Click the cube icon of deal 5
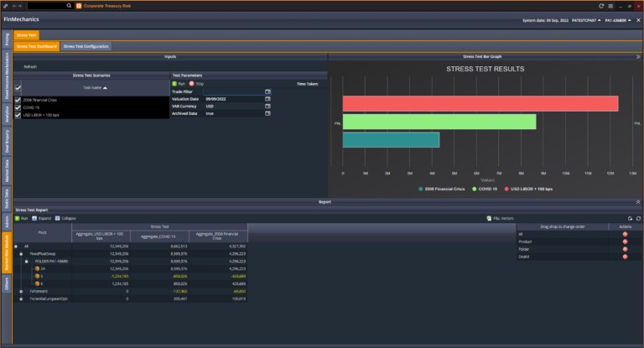Screen dimensions: 644x348 click(x=37, y=276)
